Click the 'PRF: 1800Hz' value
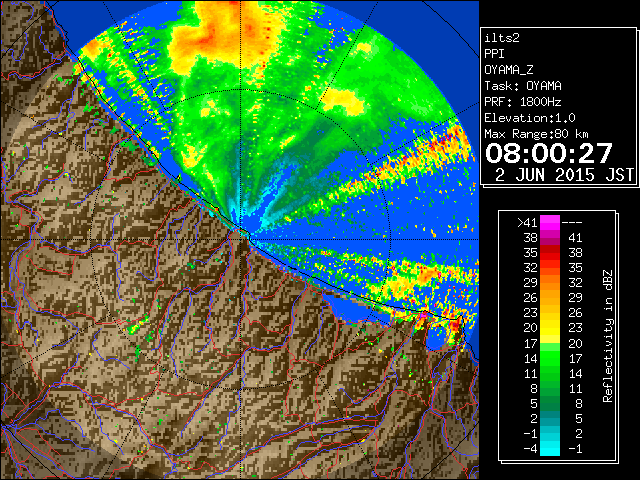Viewport: 640px width, 480px height. point(523,102)
